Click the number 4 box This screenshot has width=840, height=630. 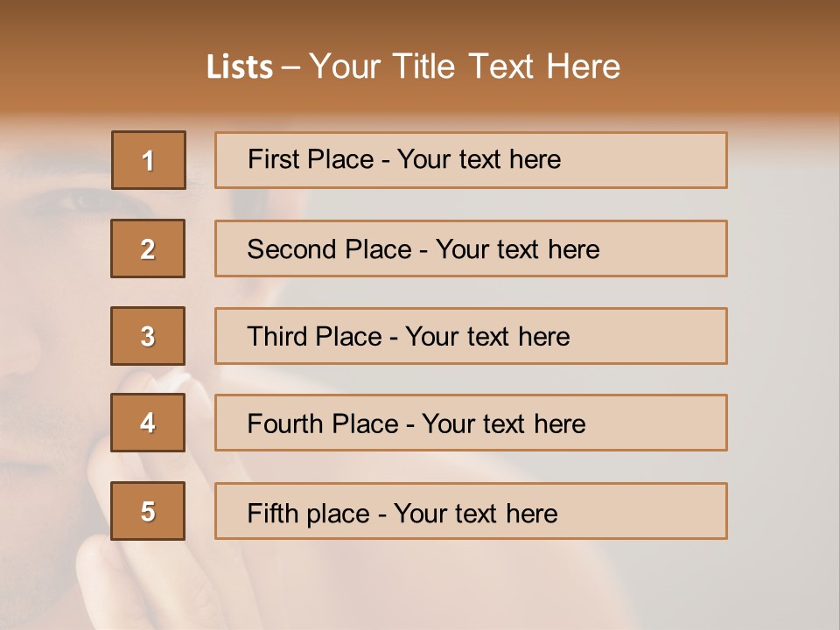[148, 423]
